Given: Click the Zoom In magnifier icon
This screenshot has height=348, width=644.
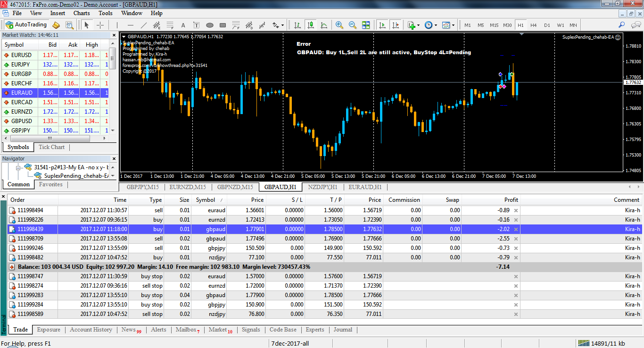Looking at the screenshot, I should coord(339,25).
